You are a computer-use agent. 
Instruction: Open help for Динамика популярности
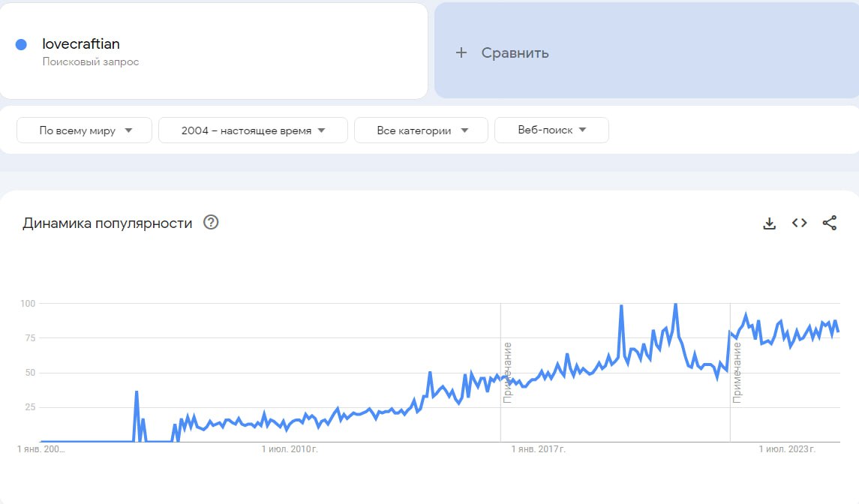click(211, 222)
